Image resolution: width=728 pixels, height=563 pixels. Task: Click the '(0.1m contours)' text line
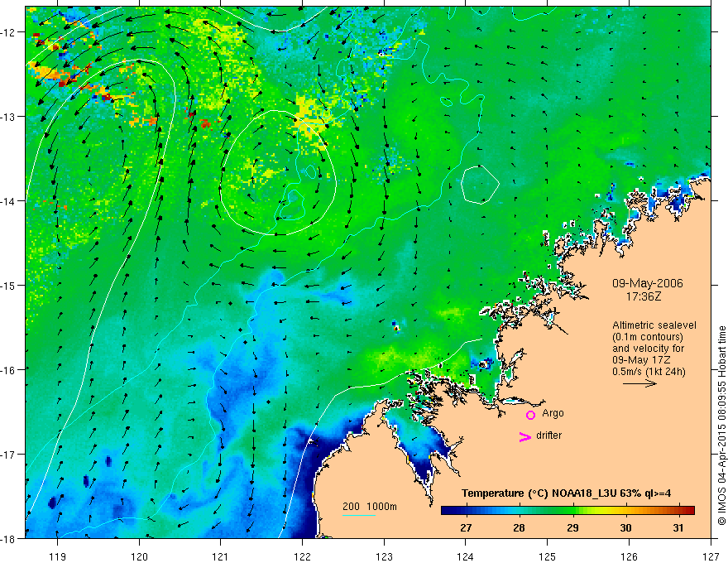point(647,337)
